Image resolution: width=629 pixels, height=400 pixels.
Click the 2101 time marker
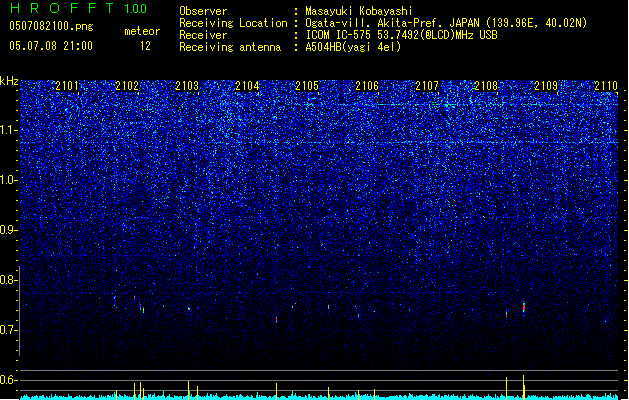[x=67, y=86]
